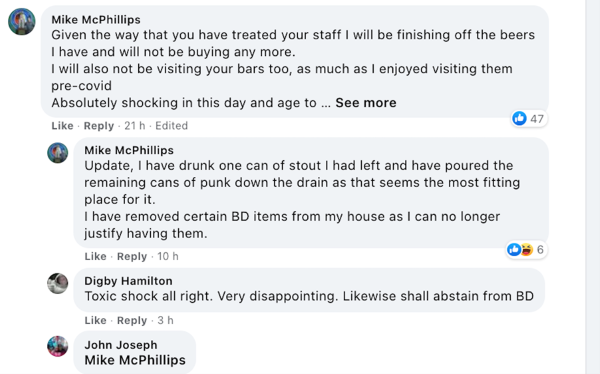Image resolution: width=600 pixels, height=374 pixels.
Task: Open Digby Hamilton's profile picture
Action: (x=58, y=283)
